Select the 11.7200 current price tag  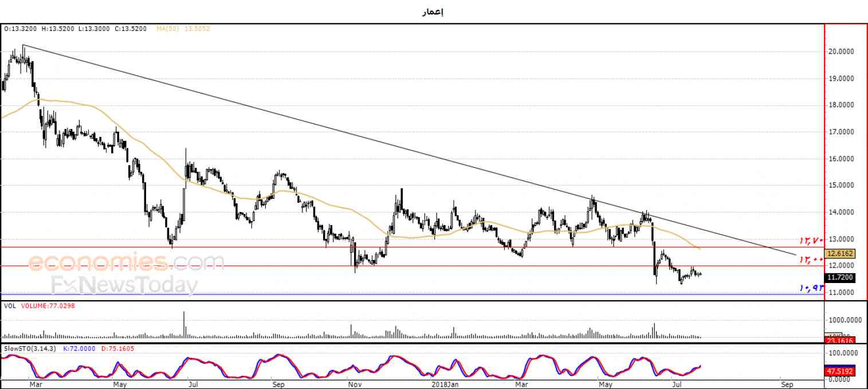click(840, 278)
